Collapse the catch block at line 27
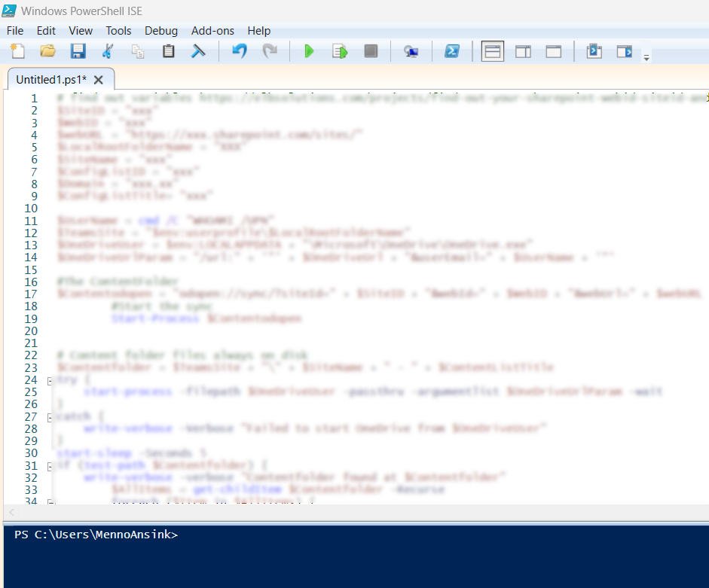This screenshot has width=709, height=588. pyautogui.click(x=50, y=418)
